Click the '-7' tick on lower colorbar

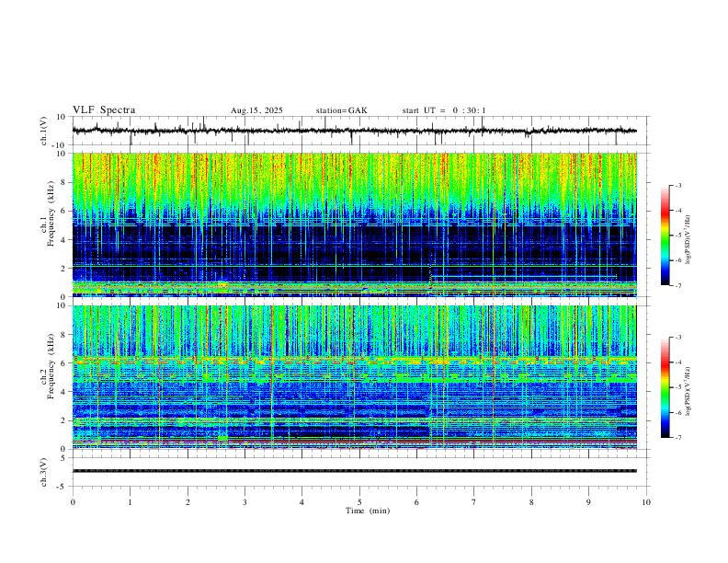[678, 437]
